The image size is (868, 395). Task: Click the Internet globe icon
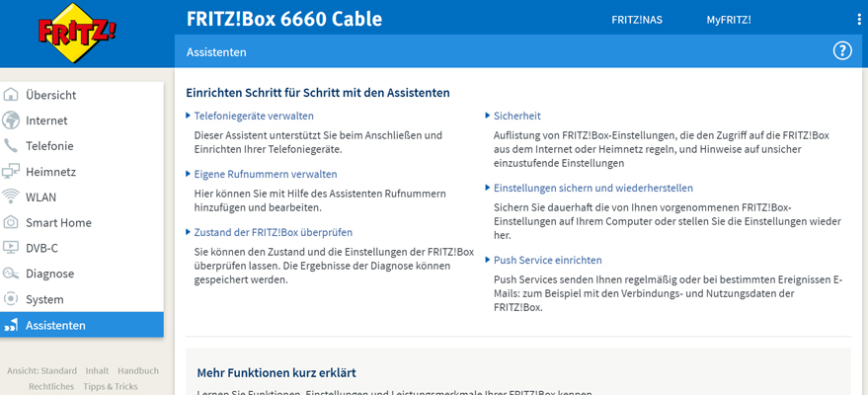click(x=12, y=120)
